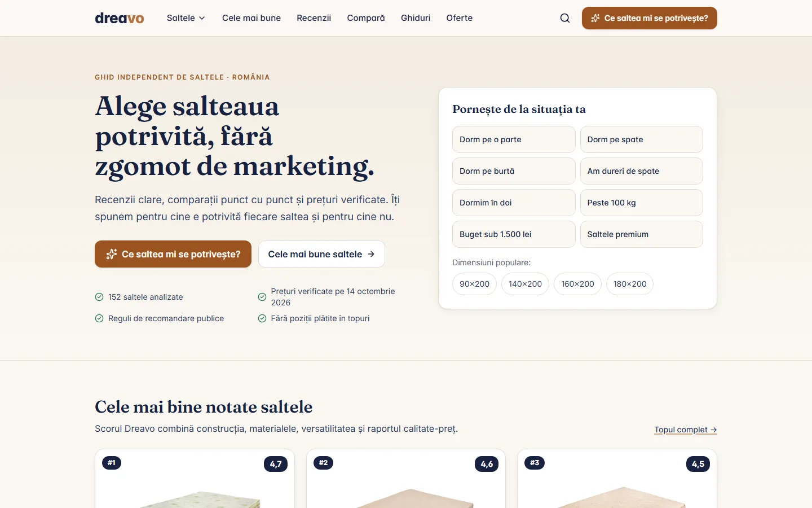Click 'GHID INDEPENDENT DE SALTELE · ROMÂNIA' text

(x=182, y=77)
